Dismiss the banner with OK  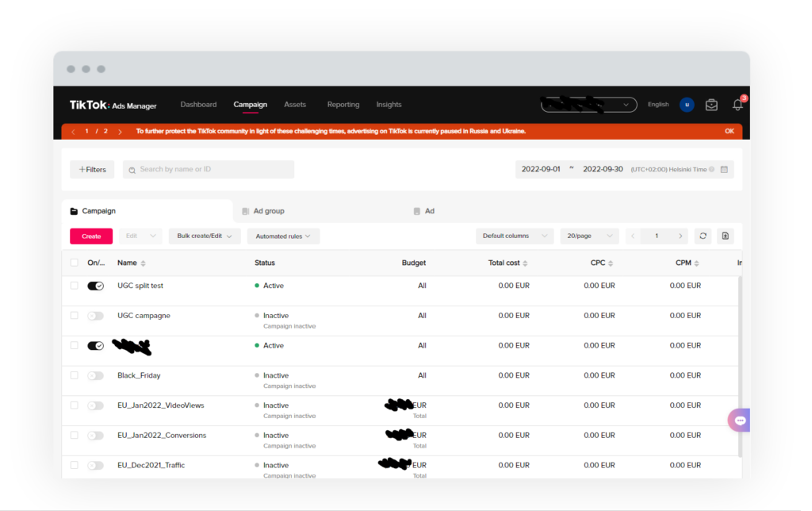tap(730, 131)
